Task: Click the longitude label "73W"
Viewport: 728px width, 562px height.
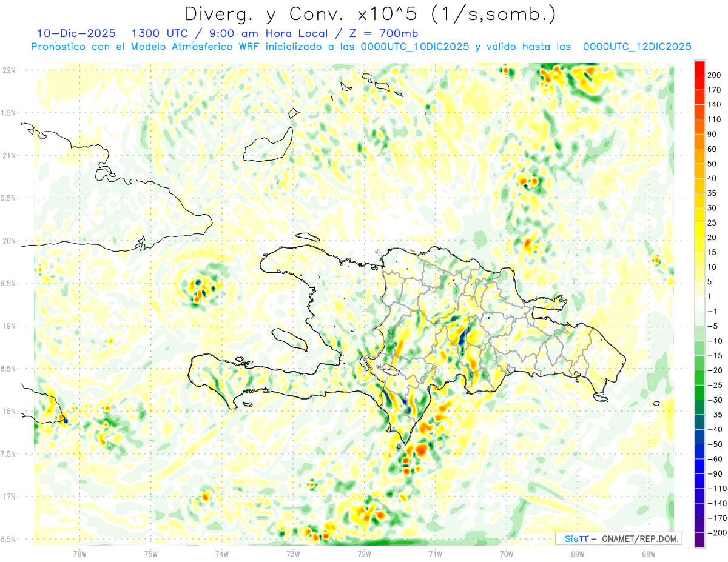Action: [293, 553]
